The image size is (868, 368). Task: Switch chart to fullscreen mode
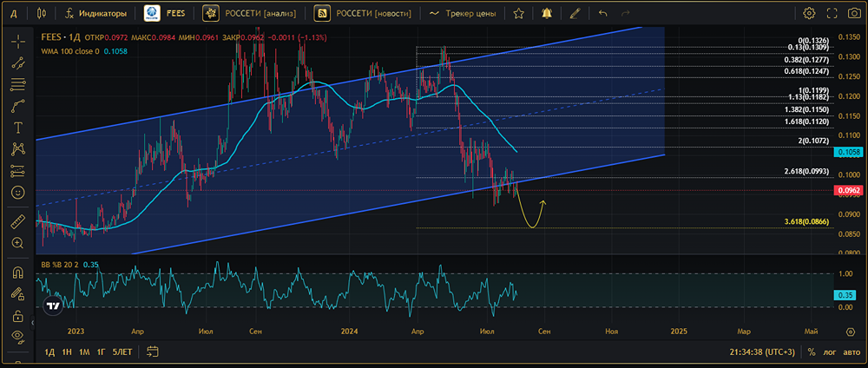click(832, 13)
